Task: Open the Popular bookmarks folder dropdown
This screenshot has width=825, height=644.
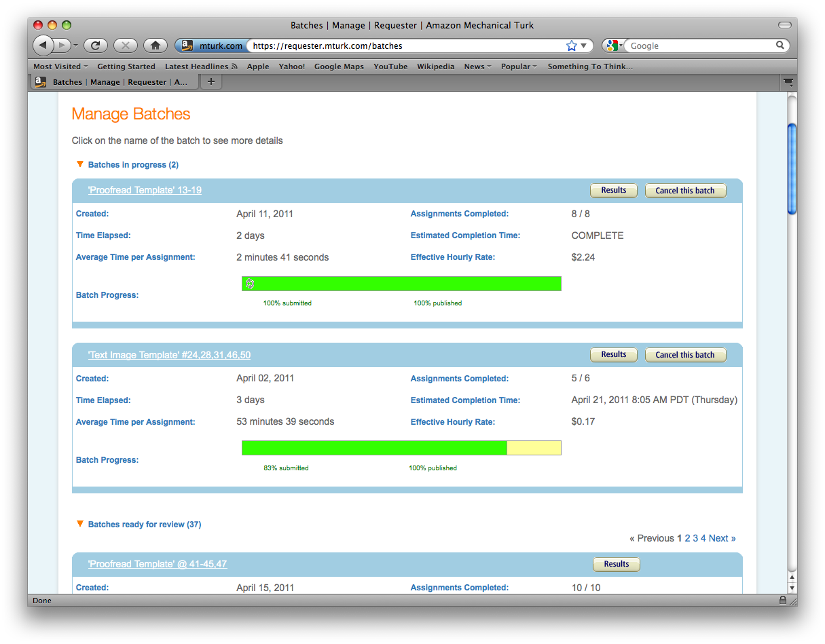Action: [519, 67]
